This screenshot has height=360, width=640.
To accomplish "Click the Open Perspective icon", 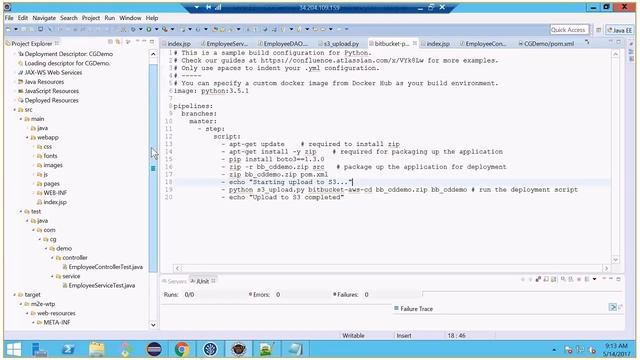I will [598, 30].
